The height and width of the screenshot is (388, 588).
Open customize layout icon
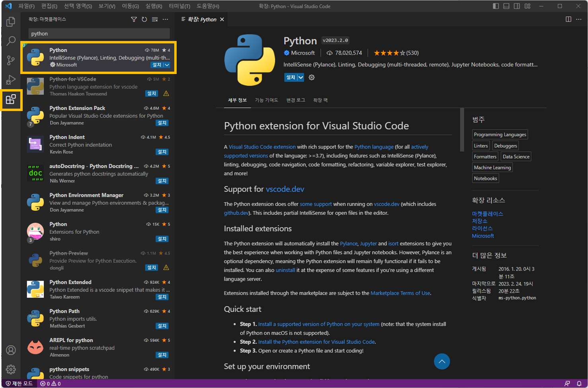pyautogui.click(x=527, y=6)
